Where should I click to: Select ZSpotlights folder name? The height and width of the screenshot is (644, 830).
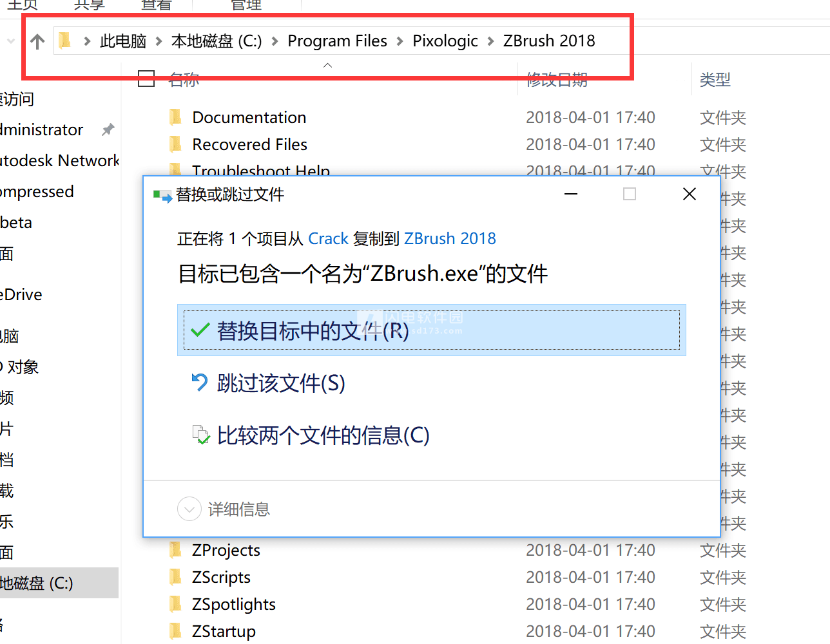(x=234, y=604)
